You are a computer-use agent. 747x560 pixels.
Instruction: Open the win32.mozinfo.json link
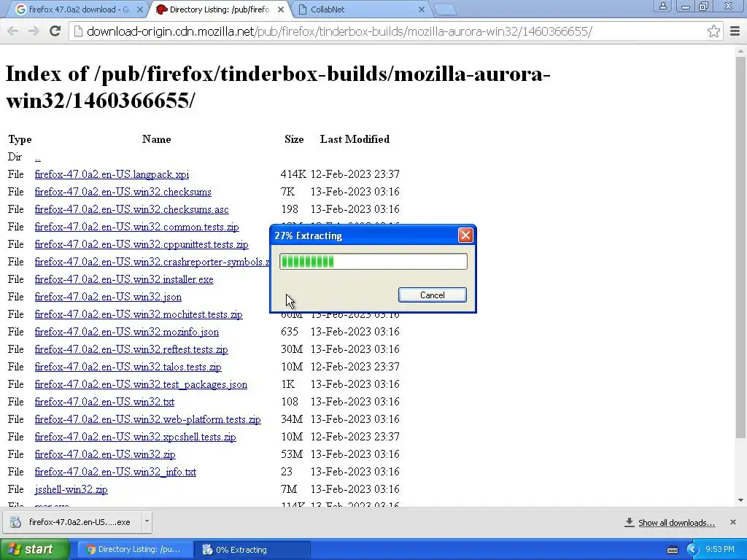click(127, 332)
